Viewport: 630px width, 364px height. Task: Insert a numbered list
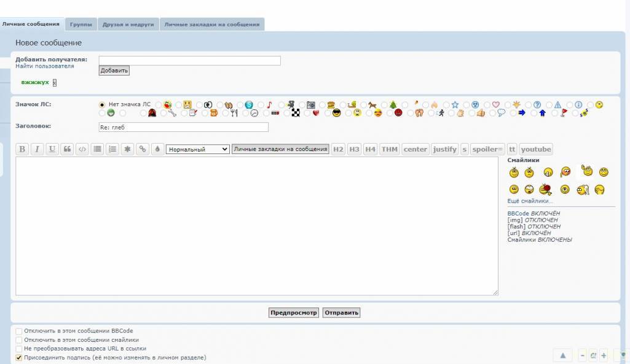pyautogui.click(x=112, y=149)
